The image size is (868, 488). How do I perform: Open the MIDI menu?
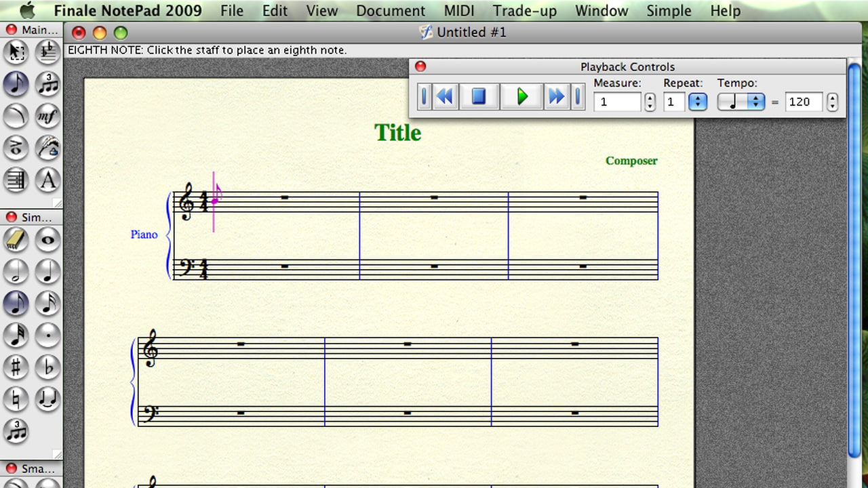pyautogui.click(x=459, y=11)
